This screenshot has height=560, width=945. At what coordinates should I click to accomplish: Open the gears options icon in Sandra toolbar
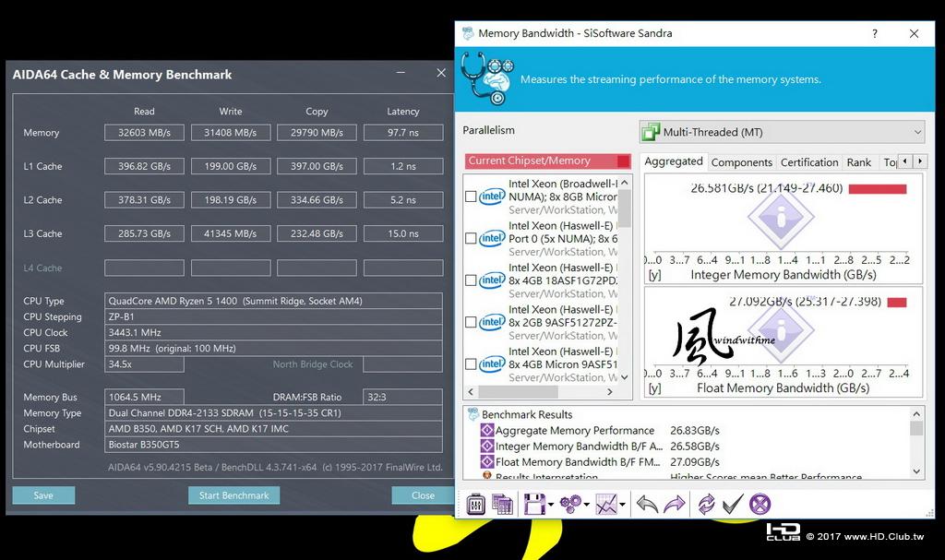click(x=569, y=504)
